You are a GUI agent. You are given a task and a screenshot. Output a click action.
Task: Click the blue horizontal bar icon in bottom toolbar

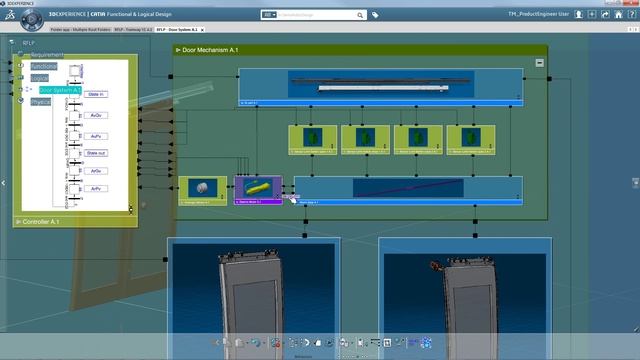(413, 343)
